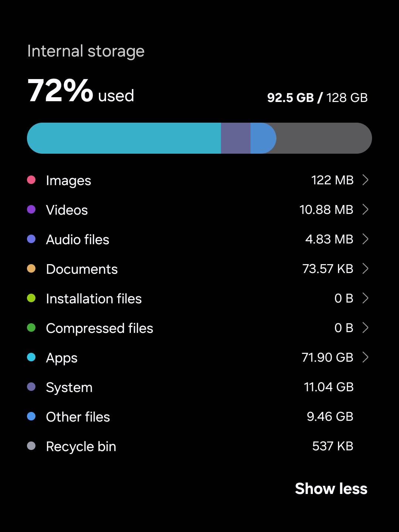This screenshot has width=399, height=532.
Task: Click the Documents orange dot
Action: point(31,269)
